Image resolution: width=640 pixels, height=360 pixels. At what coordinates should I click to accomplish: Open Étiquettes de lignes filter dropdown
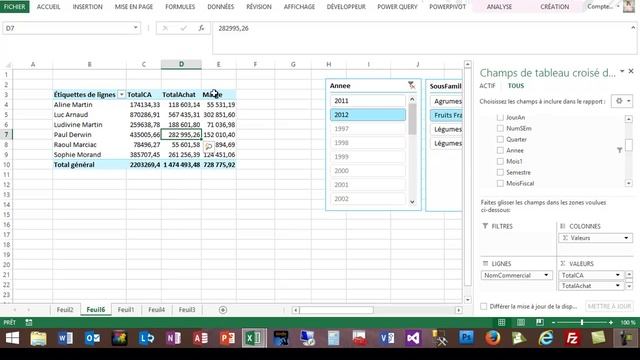[x=121, y=95]
